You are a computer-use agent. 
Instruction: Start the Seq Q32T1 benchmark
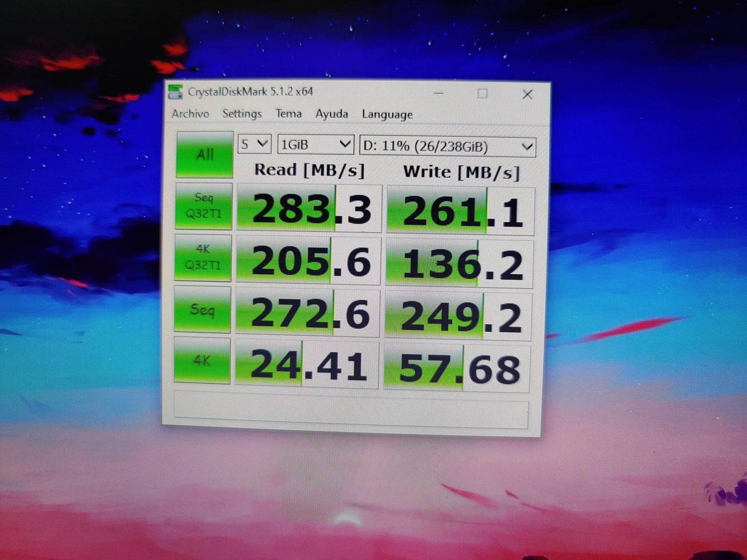(204, 206)
